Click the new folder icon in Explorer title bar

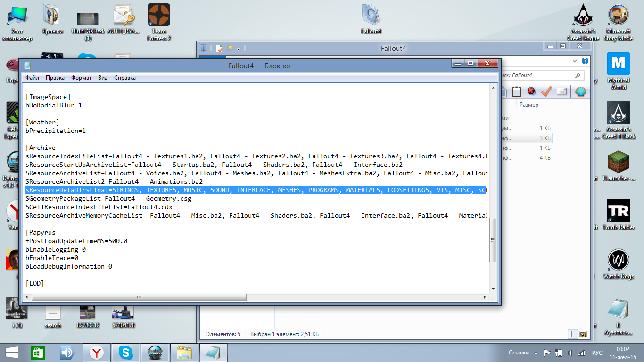[x=230, y=48]
